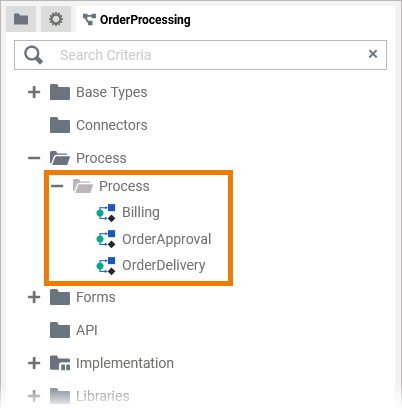
Task: Expand the Implementation folder
Action: pos(34,363)
